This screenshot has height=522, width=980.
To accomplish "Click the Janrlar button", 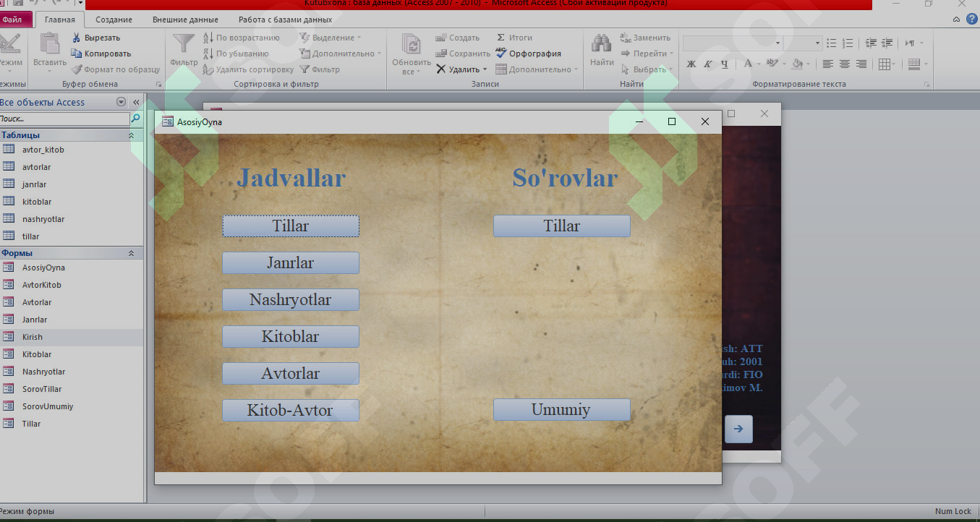I will 290,263.
